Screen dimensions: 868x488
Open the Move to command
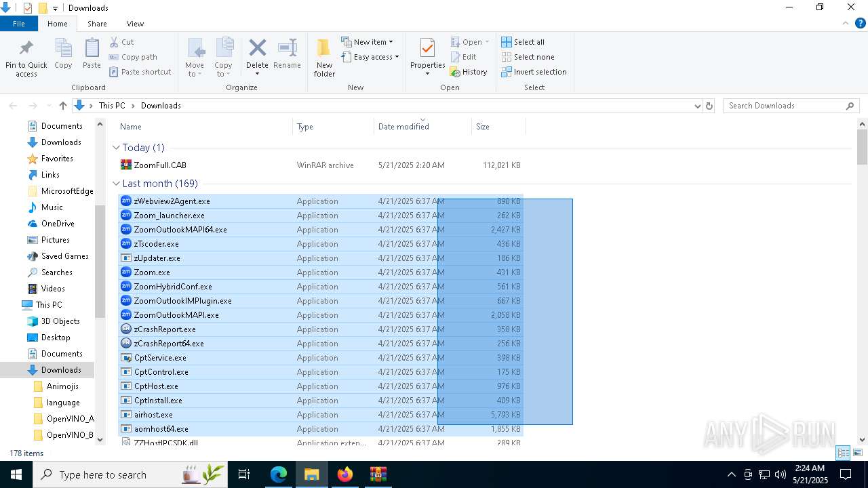pos(195,58)
